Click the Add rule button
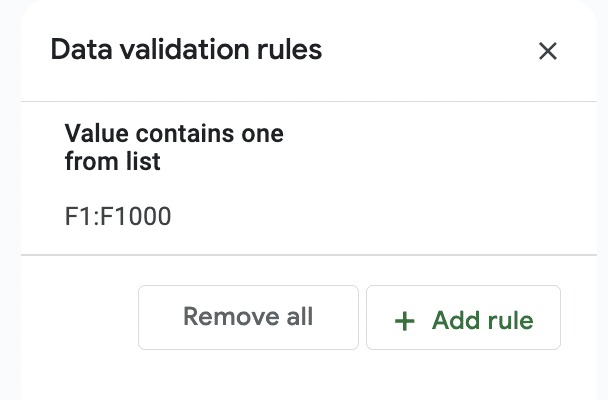Screen dimensions: 608x400 (463, 317)
